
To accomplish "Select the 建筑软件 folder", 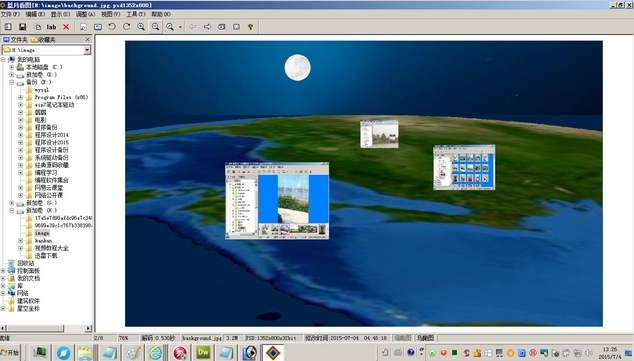I will 28,301.
